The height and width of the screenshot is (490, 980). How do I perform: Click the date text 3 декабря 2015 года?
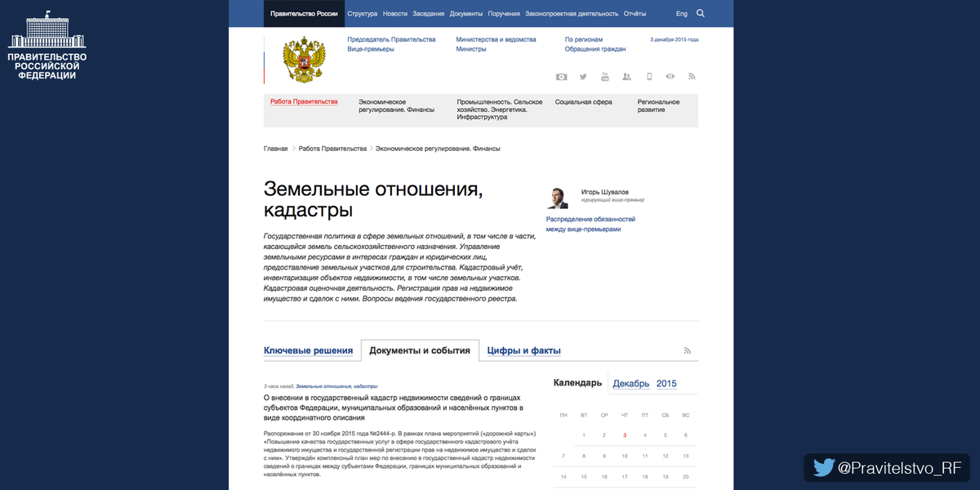tap(674, 39)
